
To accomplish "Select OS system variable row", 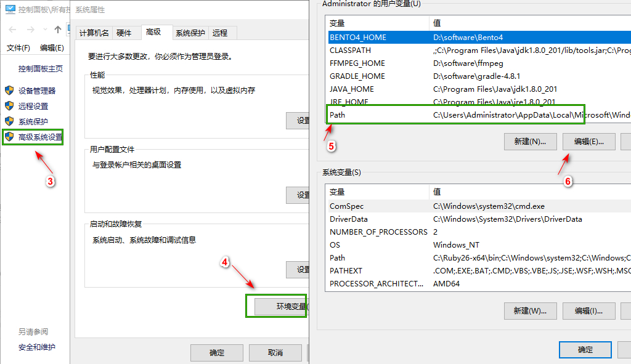I will tap(479, 245).
